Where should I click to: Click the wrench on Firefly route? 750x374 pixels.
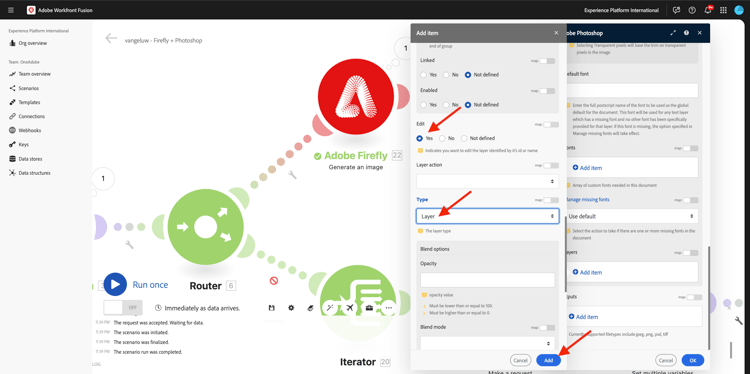coord(292,175)
